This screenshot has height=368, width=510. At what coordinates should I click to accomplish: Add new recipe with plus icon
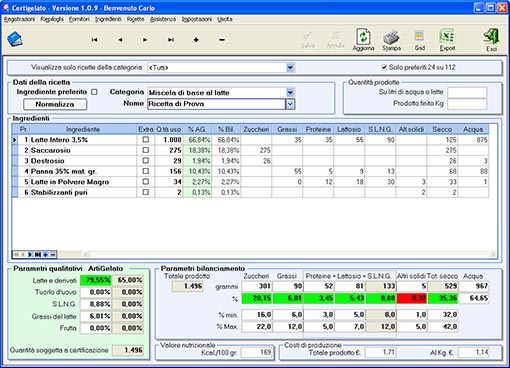(196, 40)
